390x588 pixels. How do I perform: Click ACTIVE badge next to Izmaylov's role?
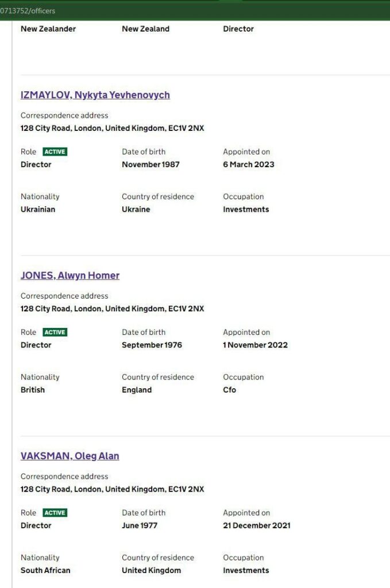click(x=55, y=152)
